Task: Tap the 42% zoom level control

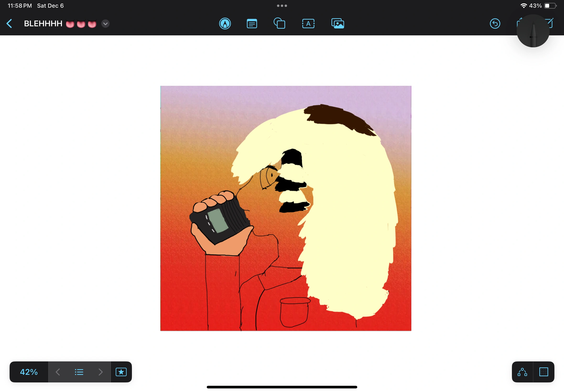Action: (x=28, y=372)
